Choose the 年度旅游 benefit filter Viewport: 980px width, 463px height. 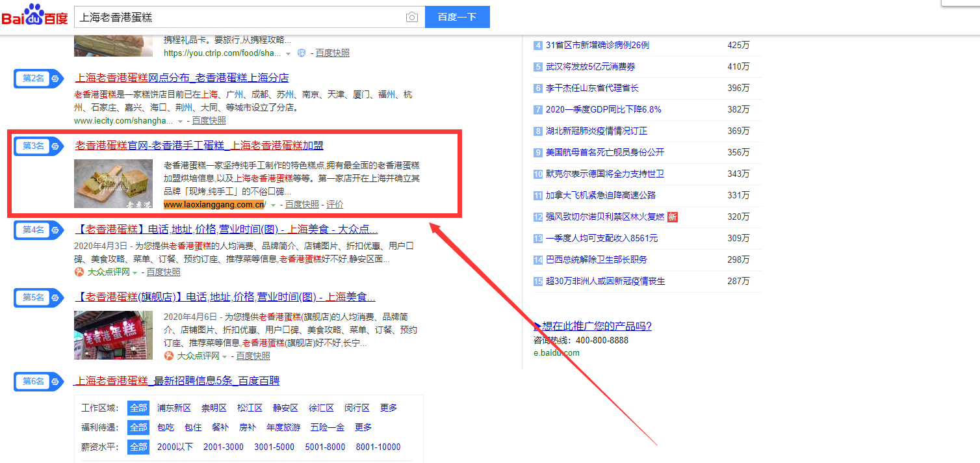click(x=283, y=427)
